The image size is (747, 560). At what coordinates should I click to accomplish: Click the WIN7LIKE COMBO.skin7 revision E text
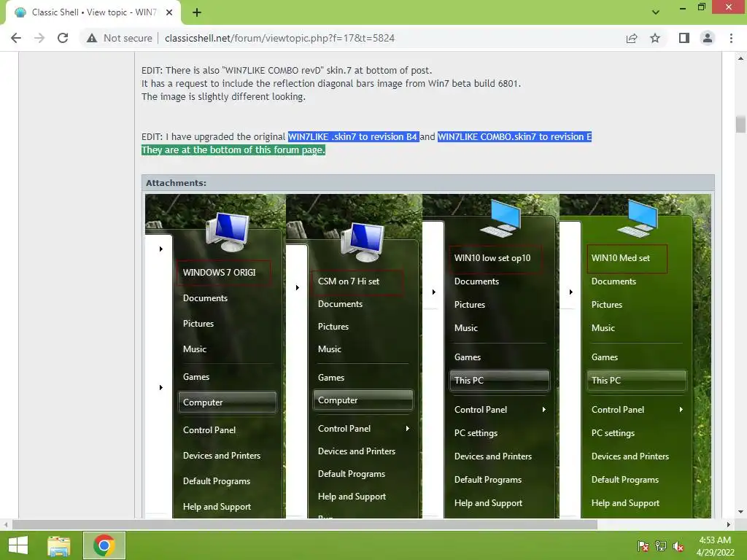pyautogui.click(x=514, y=136)
